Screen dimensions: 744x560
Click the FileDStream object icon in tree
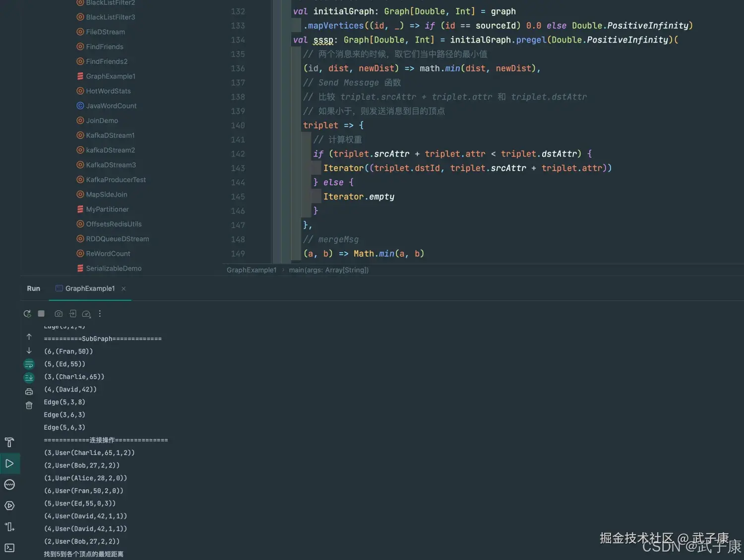tap(80, 32)
